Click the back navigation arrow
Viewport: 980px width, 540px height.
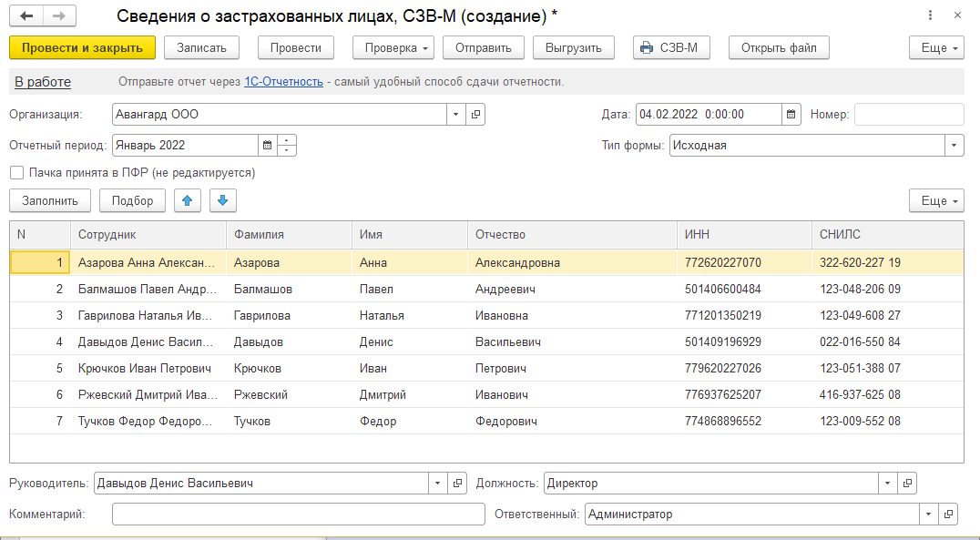[x=28, y=16]
